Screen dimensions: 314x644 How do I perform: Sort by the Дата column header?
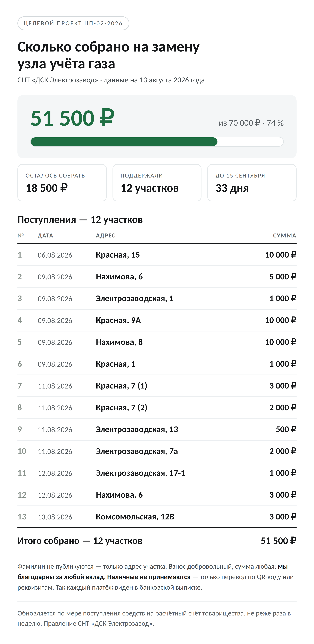(46, 236)
